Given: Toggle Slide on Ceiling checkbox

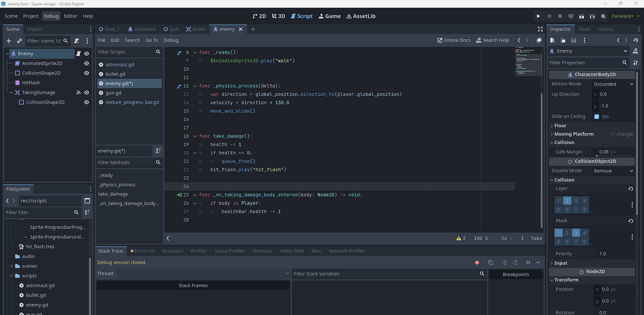Looking at the screenshot, I should [x=597, y=117].
